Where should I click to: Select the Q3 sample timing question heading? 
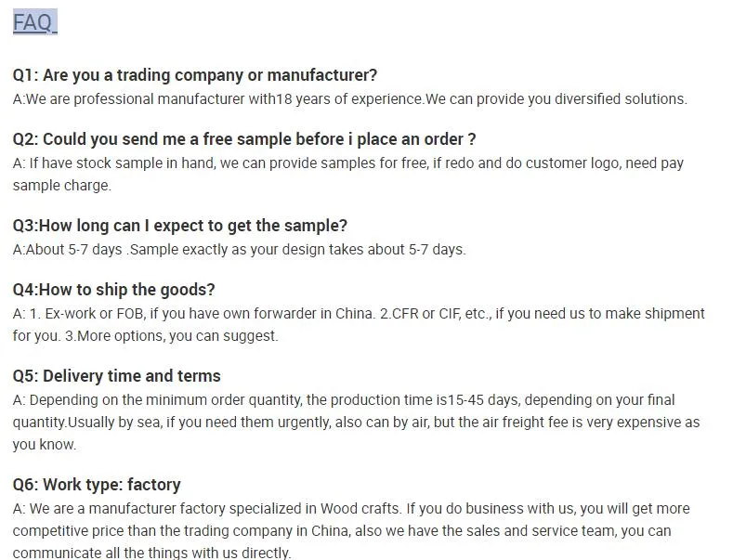pos(180,226)
